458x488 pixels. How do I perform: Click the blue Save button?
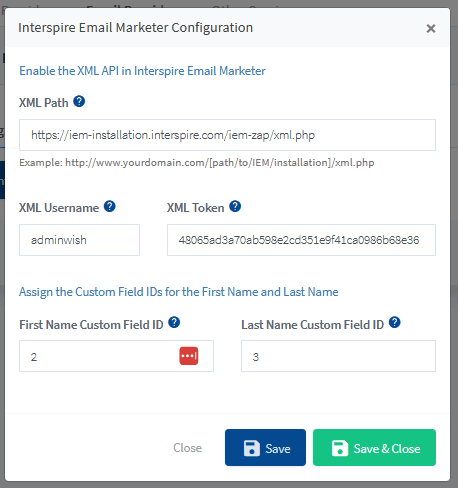[265, 447]
